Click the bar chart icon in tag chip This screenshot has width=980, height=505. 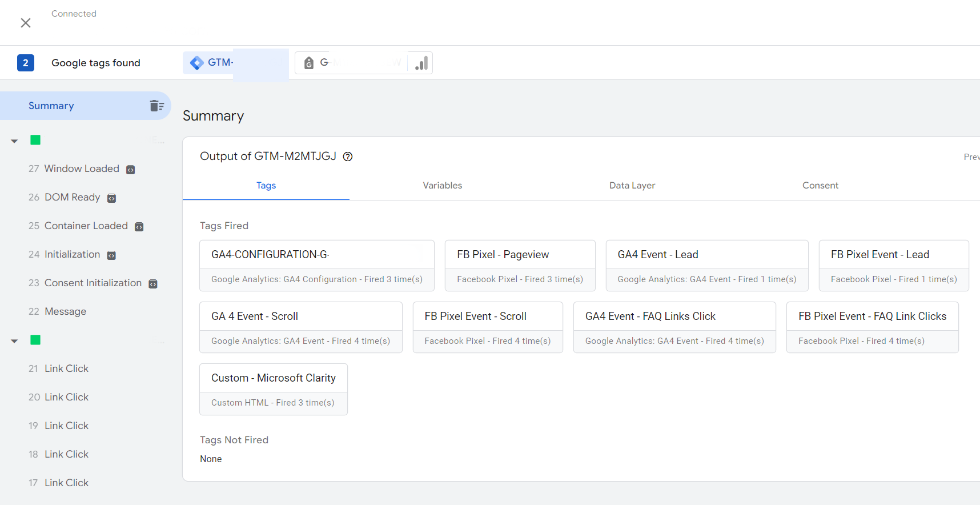[x=421, y=63]
